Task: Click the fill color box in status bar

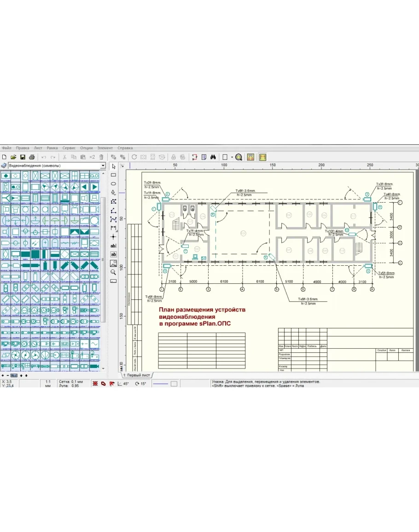Action: tap(174, 384)
